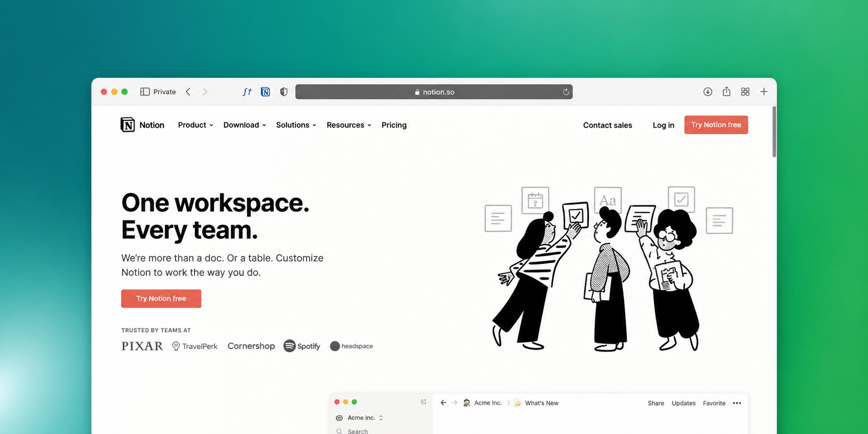868x434 pixels.
Task: Click the collapse sidebar icon in preview
Action: [423, 402]
